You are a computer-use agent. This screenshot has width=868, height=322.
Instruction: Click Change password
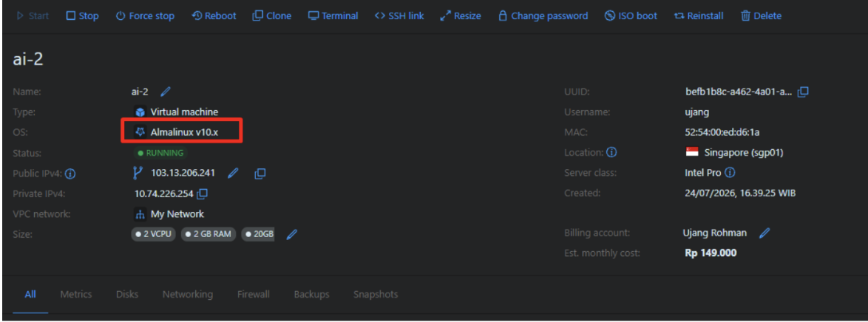543,16
